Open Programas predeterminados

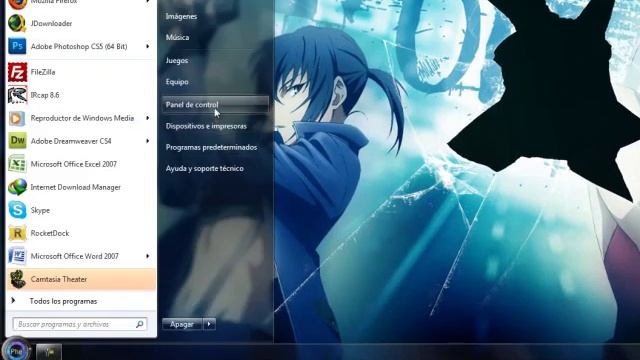coord(211,147)
